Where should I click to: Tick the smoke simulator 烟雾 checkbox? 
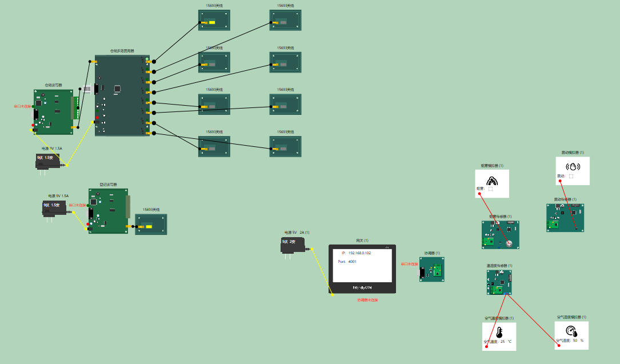coord(491,189)
